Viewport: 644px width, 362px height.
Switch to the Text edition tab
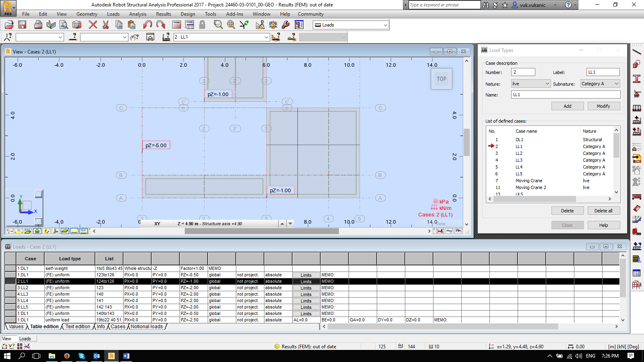tap(78, 327)
